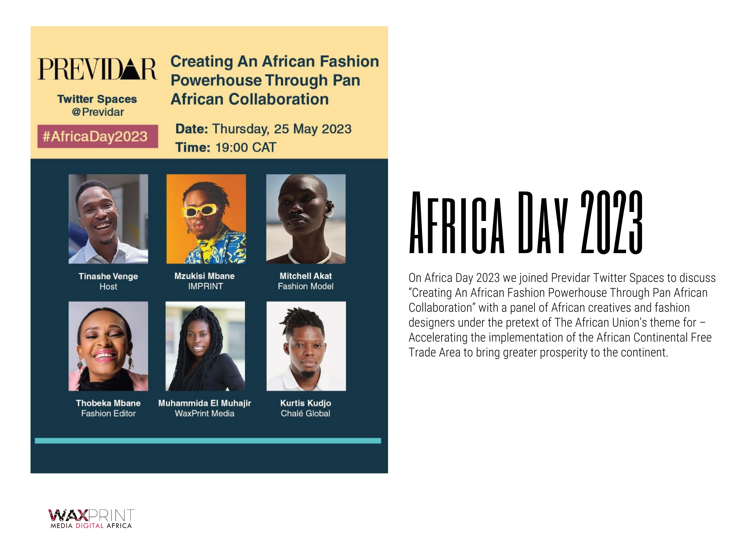
Task: Click the date 'Thursday, 25 May 2023'
Action: click(x=282, y=129)
